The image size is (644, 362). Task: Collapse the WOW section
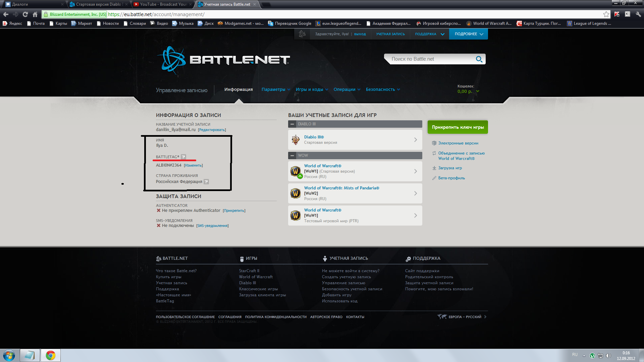292,156
